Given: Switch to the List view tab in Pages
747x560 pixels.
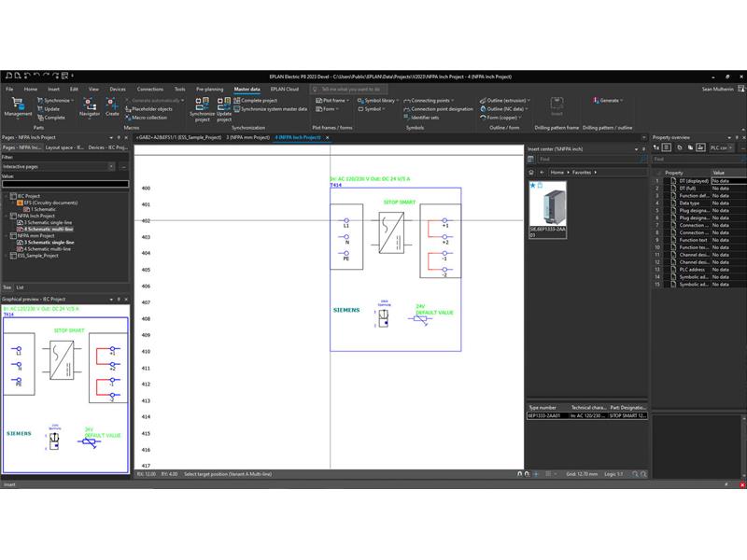Looking at the screenshot, I should pyautogui.click(x=20, y=287).
